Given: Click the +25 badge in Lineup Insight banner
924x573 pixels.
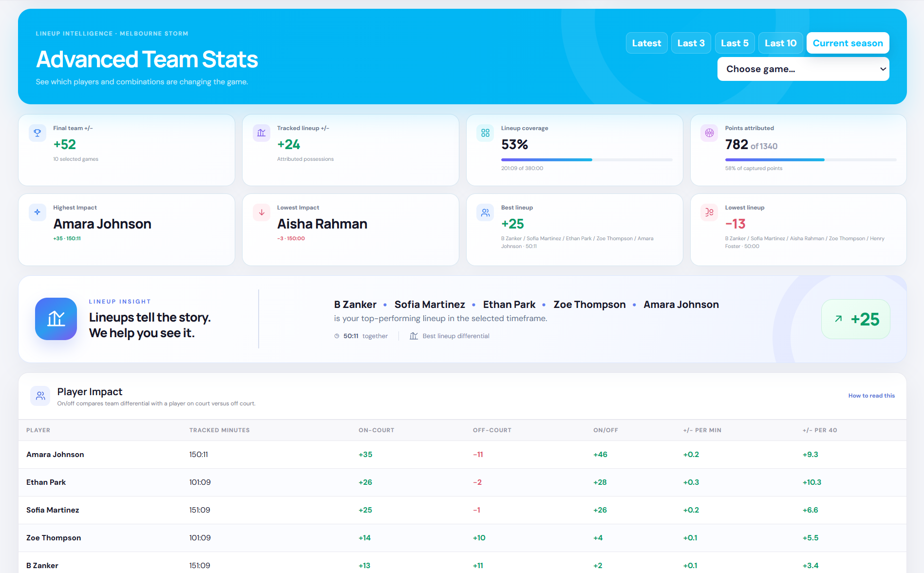Looking at the screenshot, I should point(855,319).
